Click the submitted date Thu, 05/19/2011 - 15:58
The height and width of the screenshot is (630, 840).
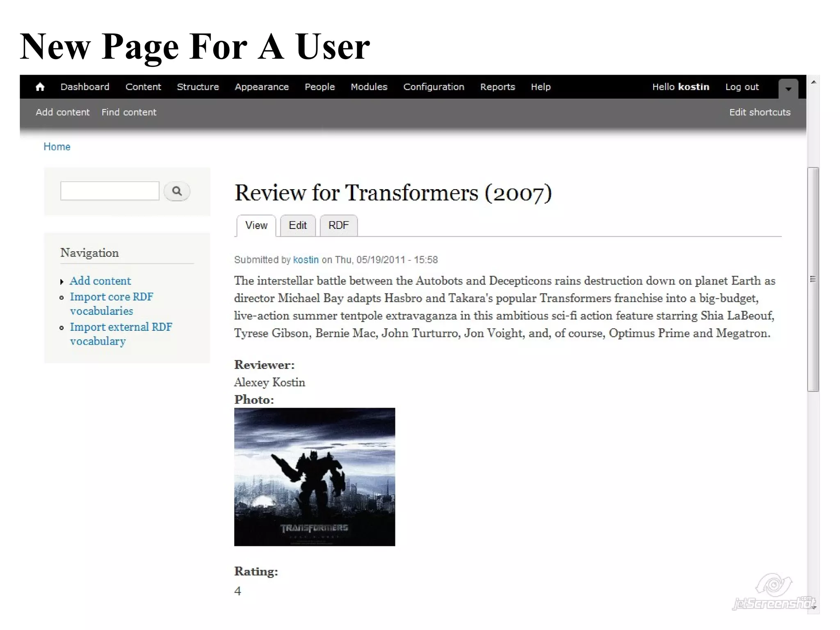coord(386,260)
